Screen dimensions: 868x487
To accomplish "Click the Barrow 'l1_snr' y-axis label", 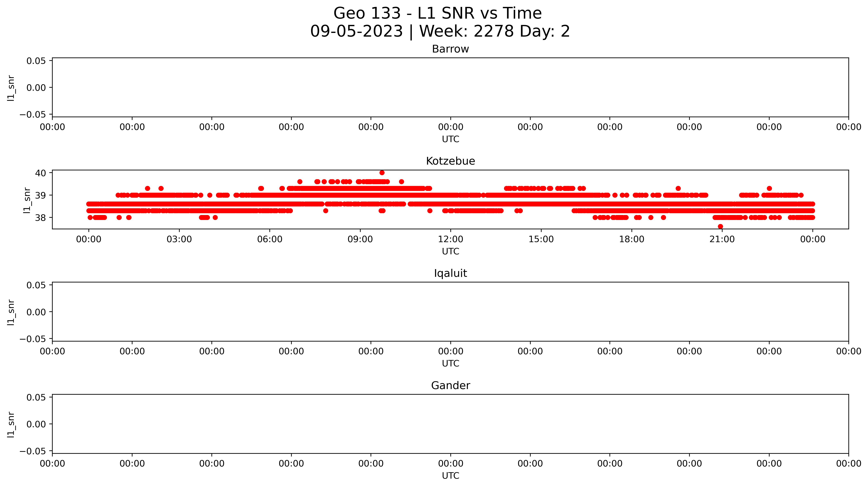I will click(11, 88).
